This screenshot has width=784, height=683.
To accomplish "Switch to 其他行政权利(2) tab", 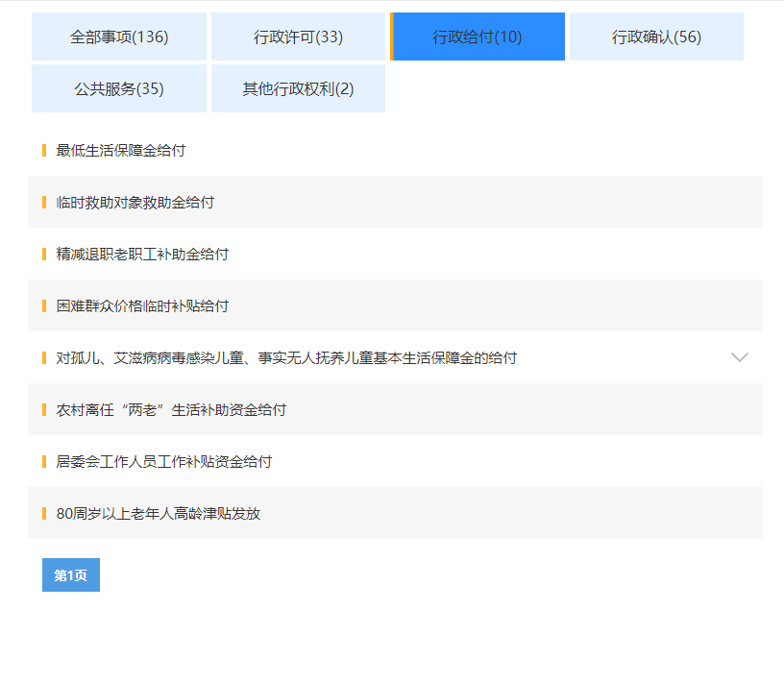I will point(298,88).
